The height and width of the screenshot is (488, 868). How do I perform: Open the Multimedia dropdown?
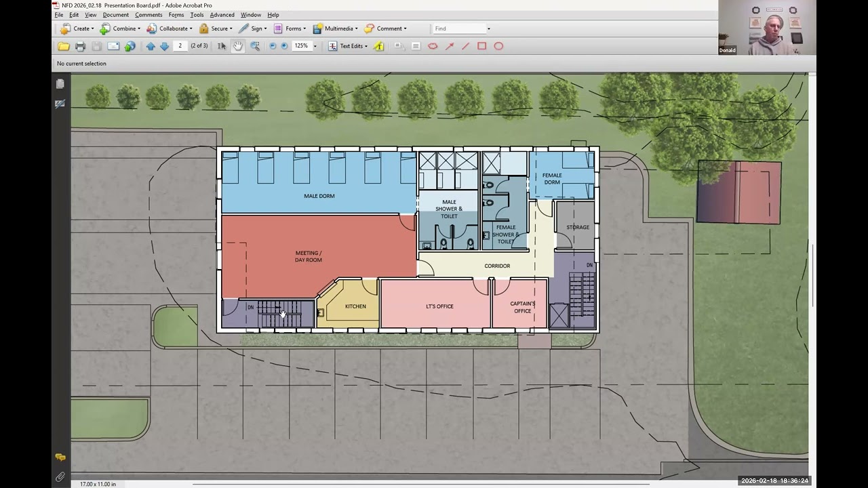335,28
